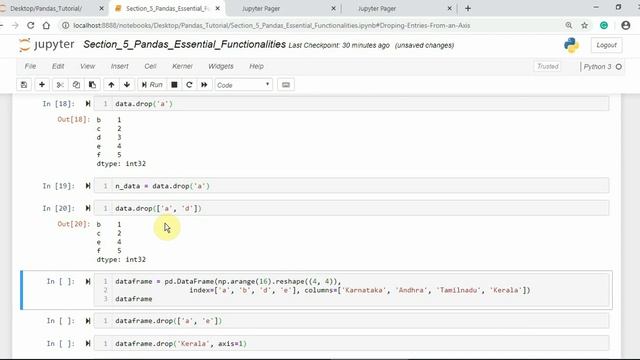Image resolution: width=640 pixels, height=360 pixels.
Task: Open the browser zoom magnifier icon
Action: [x=569, y=25]
